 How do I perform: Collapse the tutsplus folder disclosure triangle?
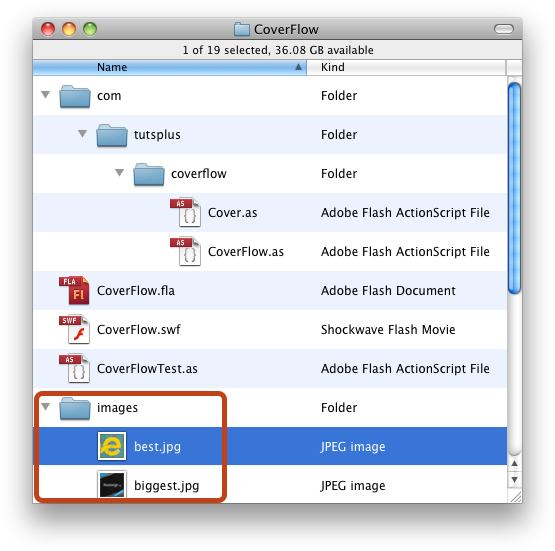coord(82,134)
